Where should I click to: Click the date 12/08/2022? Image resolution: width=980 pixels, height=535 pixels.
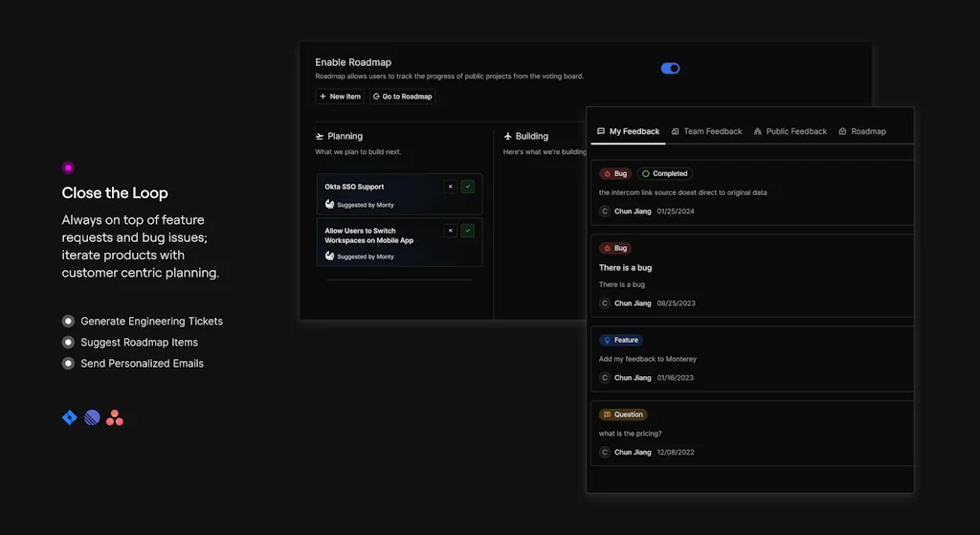[x=676, y=452]
